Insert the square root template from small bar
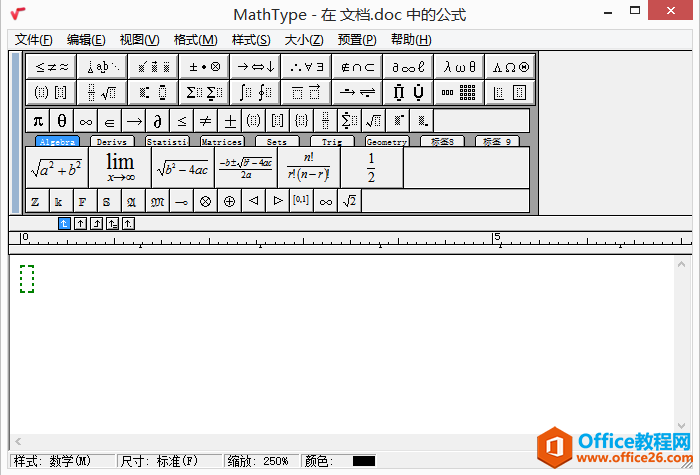The height and width of the screenshot is (475, 700). coord(373,121)
